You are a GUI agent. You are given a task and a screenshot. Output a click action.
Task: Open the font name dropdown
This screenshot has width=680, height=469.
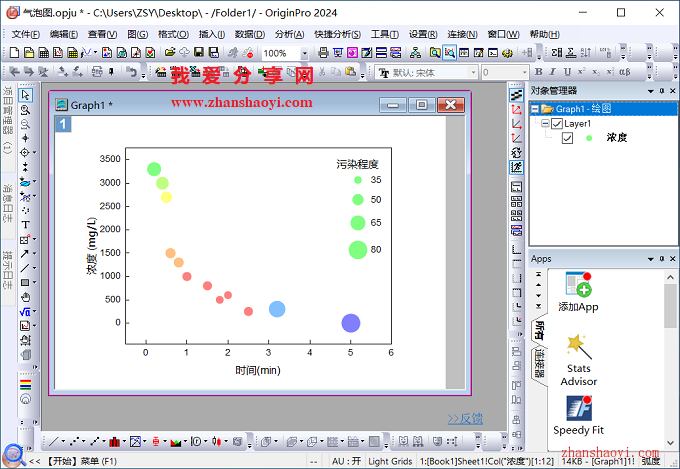click(x=474, y=72)
